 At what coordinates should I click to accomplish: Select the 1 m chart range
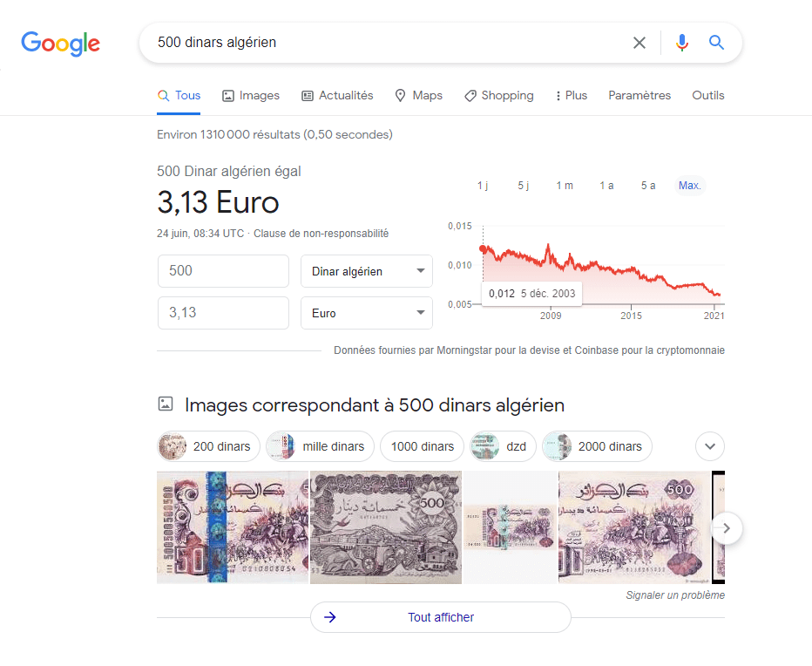pyautogui.click(x=565, y=186)
